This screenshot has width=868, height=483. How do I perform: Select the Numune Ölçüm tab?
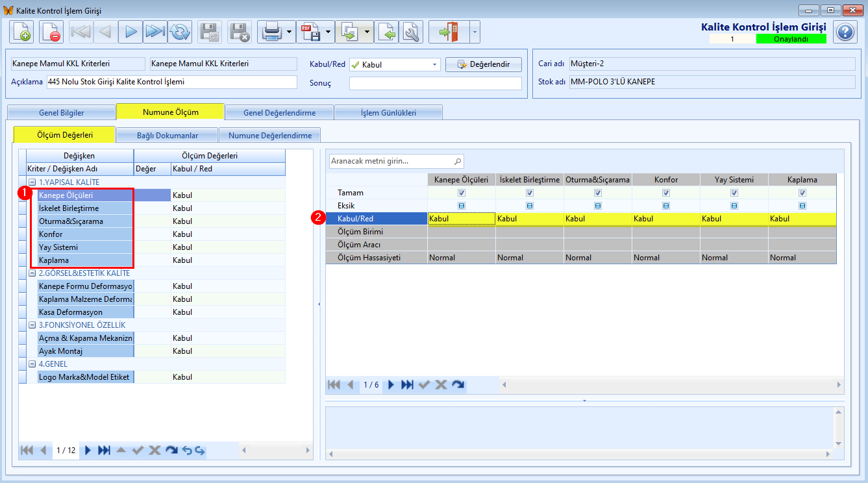tap(170, 112)
